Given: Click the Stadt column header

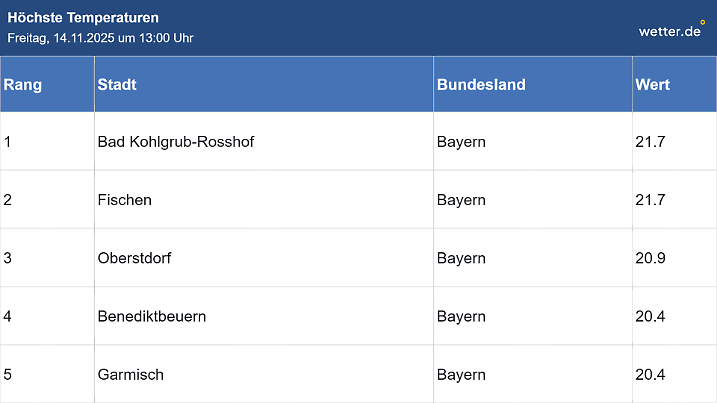Looking at the screenshot, I should coord(117,85).
